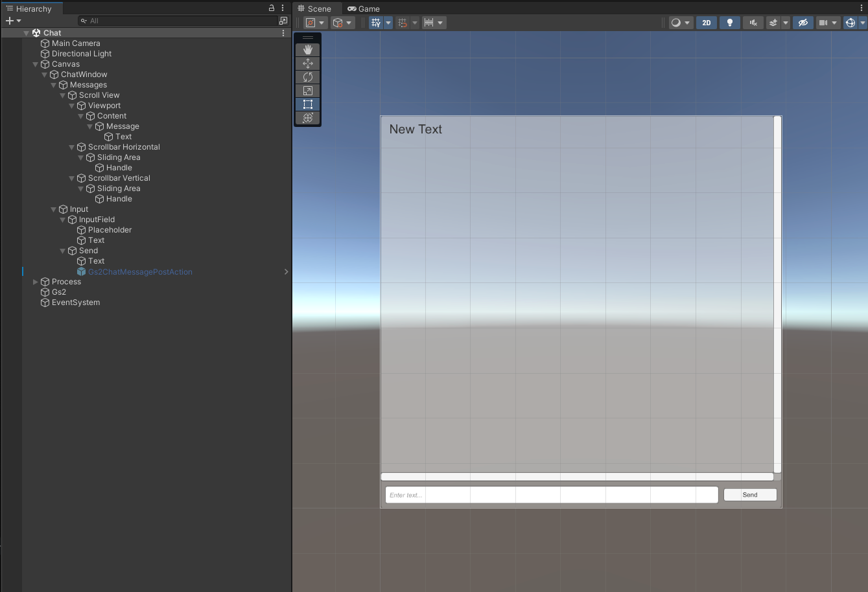Click the blue prefab cube icon of Gs2ChatMessagePostAction
Viewport: 868px width, 592px height.
(x=81, y=272)
